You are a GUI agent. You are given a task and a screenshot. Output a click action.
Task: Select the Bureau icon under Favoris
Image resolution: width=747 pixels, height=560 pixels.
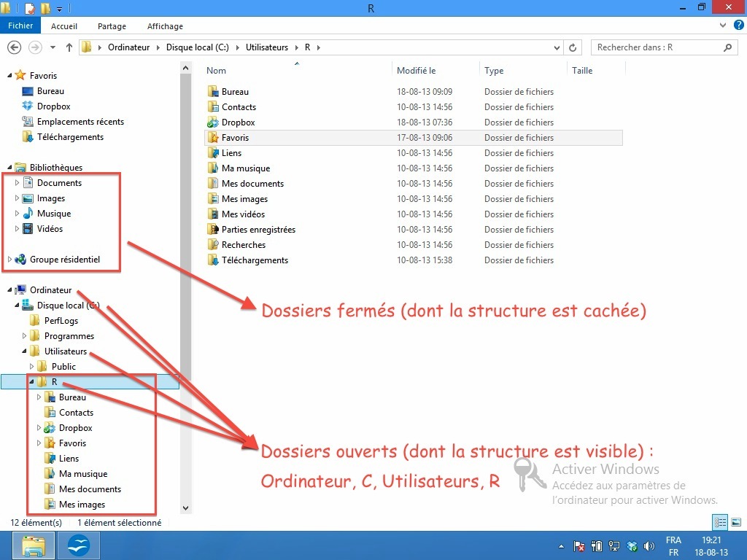(28, 91)
